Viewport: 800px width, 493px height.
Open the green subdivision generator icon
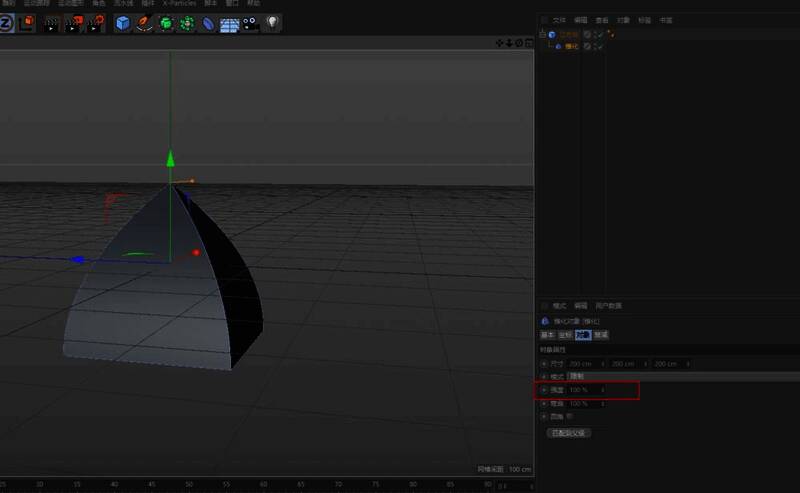(166, 23)
